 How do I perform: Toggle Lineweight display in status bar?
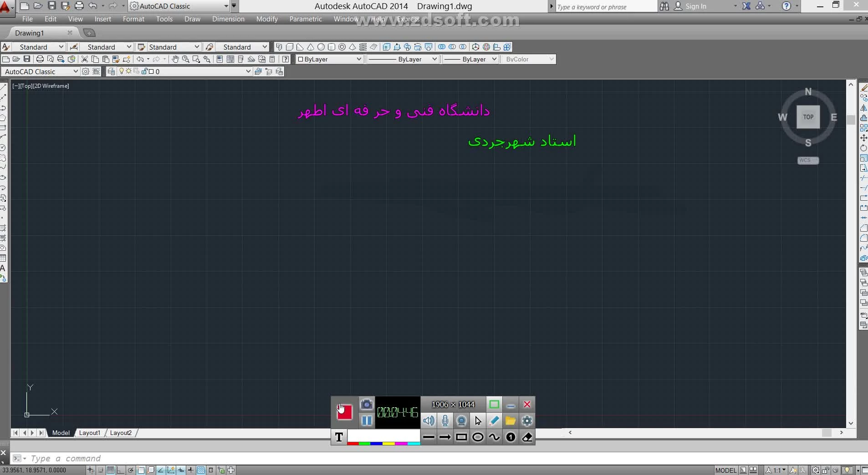[191, 470]
